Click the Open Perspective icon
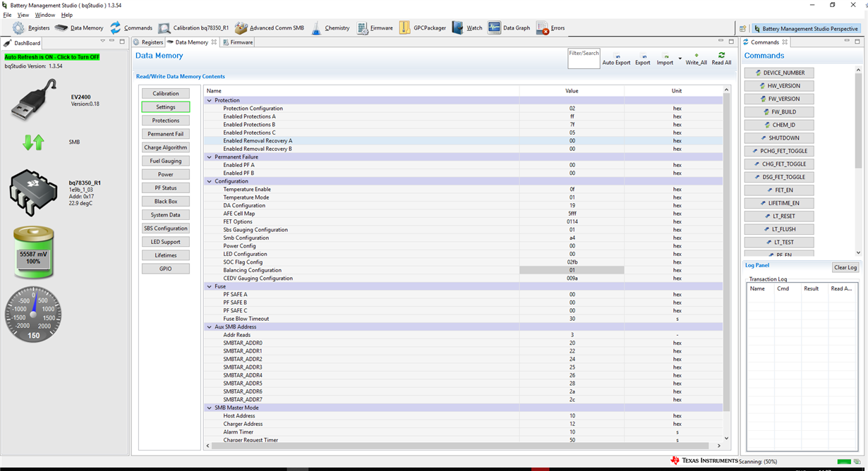The width and height of the screenshot is (868, 471). (742, 29)
